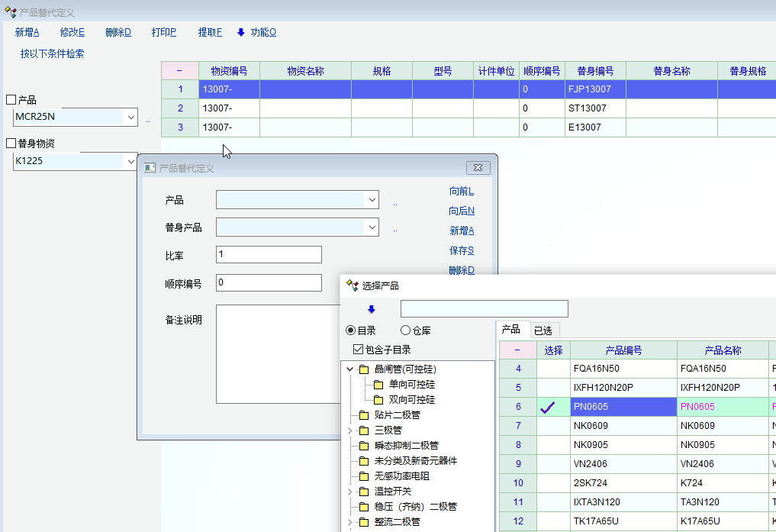This screenshot has height=532, width=776.
Task: Click the 单向可控硅 folder icon
Action: coord(378,385)
